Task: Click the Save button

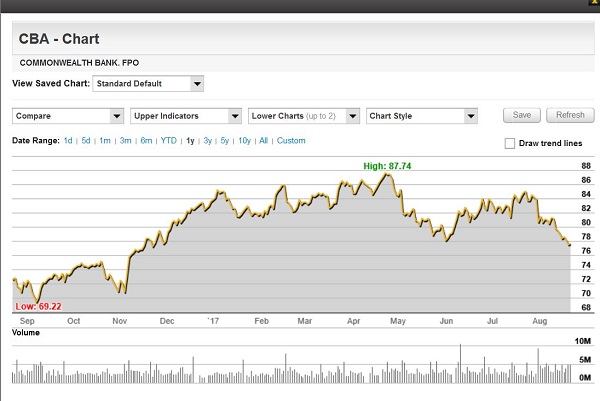Action: pos(522,116)
